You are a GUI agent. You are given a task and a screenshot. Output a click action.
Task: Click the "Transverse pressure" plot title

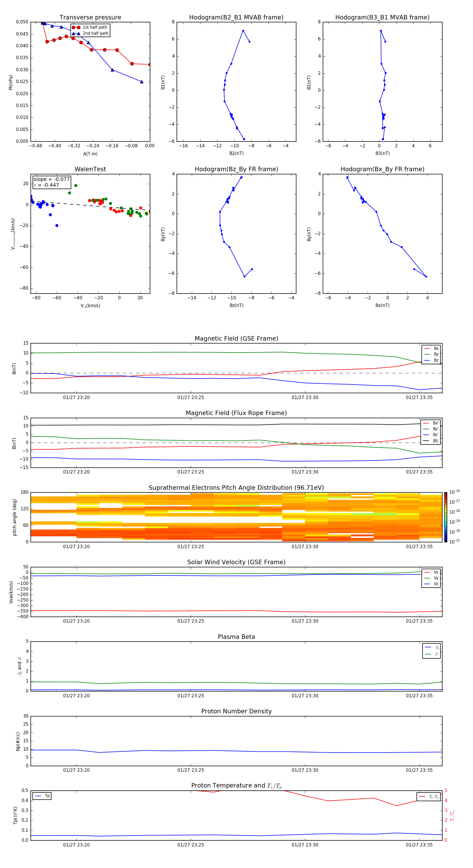tap(90, 17)
